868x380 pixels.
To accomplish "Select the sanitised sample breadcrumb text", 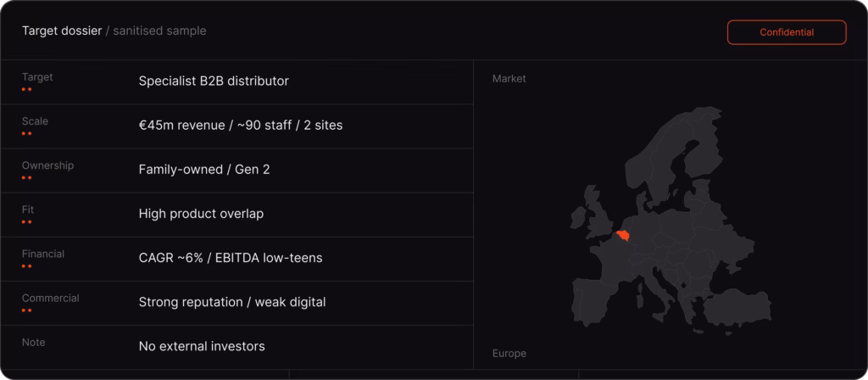I will pos(159,31).
